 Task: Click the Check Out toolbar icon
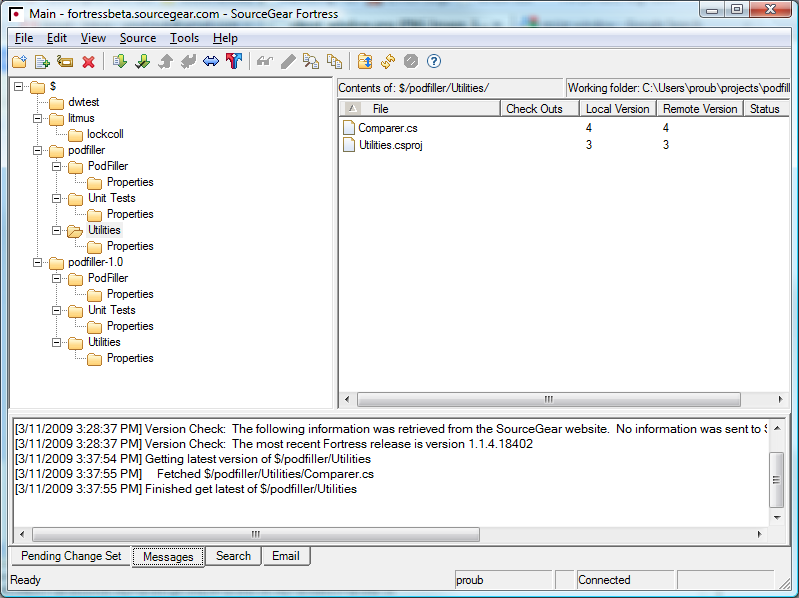142,62
